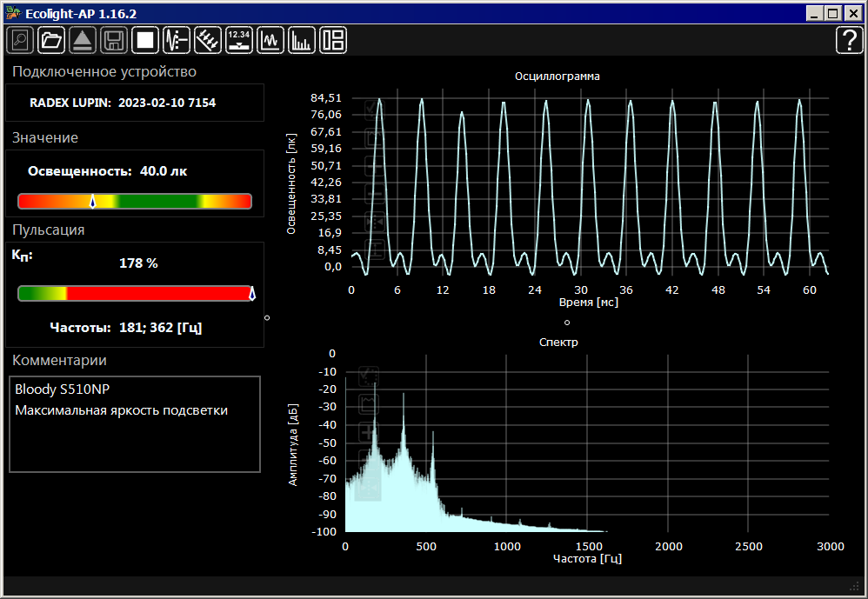The width and height of the screenshot is (868, 599).
Task: Click the pulsation coefficient indicator marker
Action: coord(252,293)
